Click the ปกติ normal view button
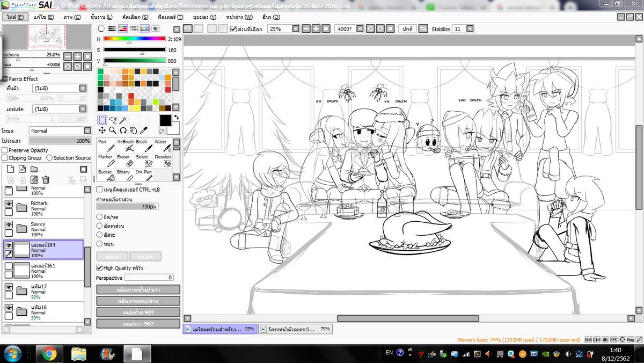Screen dimensions: 644x363 [407, 28]
